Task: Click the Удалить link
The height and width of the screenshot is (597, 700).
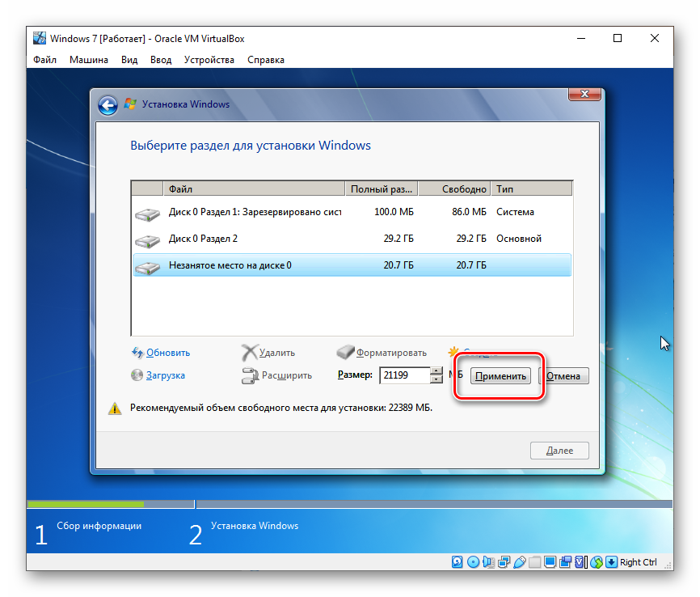Action: 277,353
